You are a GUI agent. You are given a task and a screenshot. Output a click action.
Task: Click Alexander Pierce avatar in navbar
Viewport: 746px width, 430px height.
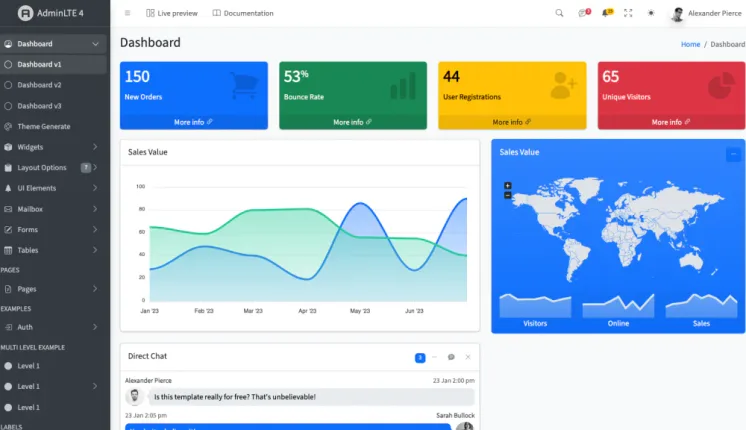tap(677, 14)
